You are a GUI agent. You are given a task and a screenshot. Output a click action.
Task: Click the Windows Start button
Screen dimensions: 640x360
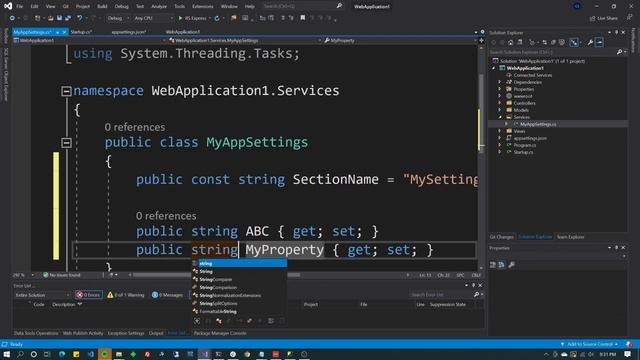point(7,354)
